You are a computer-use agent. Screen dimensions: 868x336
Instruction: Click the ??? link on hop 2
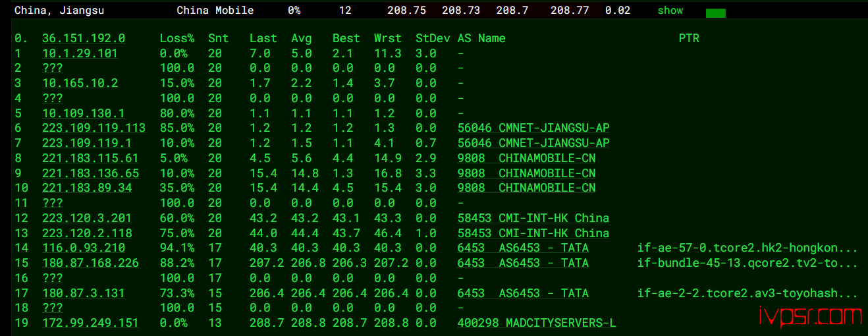pos(52,68)
